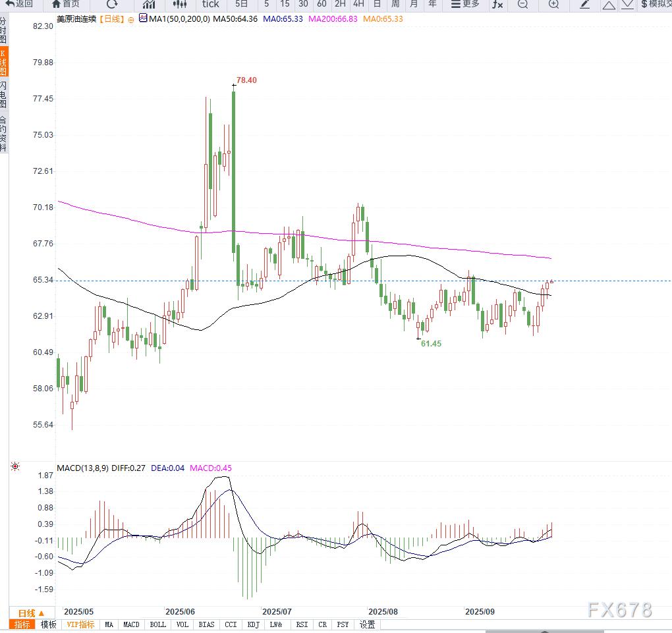Select the candlestick chart type icon

click(180, 4)
